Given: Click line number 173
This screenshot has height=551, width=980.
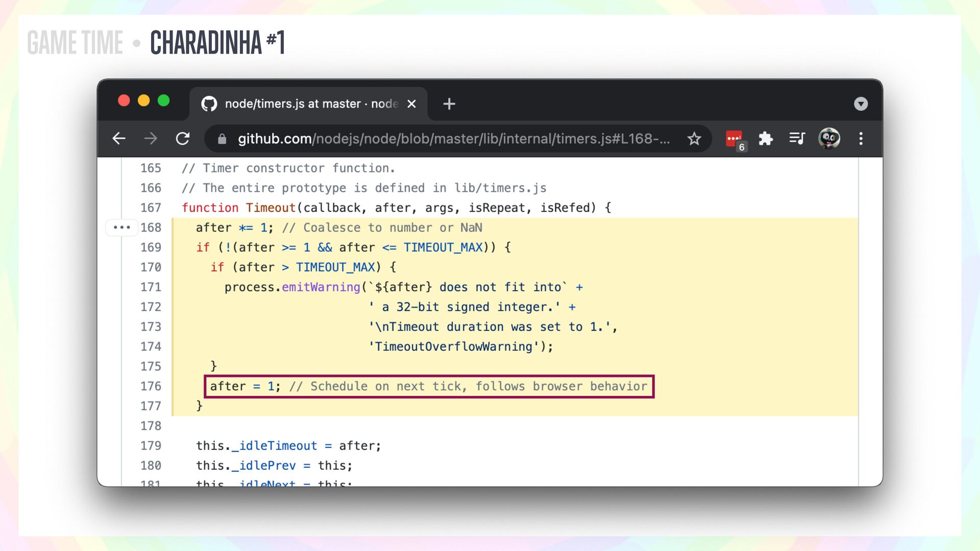Looking at the screenshot, I should [151, 327].
